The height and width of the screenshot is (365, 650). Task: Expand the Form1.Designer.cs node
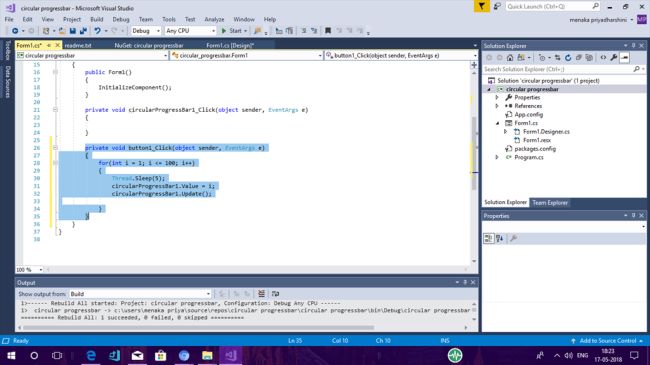(505, 131)
